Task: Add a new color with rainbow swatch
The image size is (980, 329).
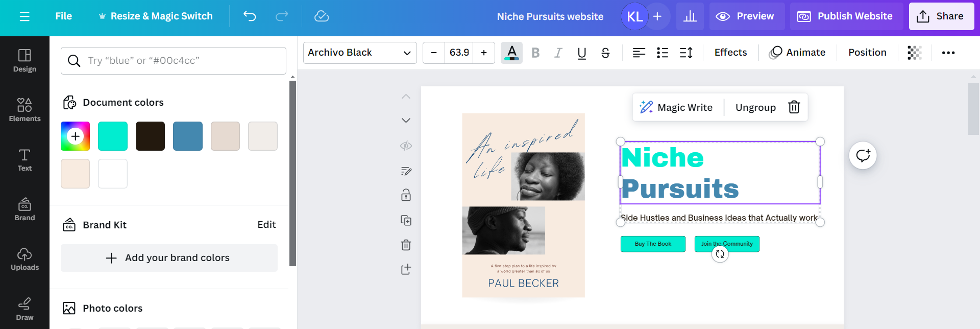Action: pyautogui.click(x=75, y=136)
